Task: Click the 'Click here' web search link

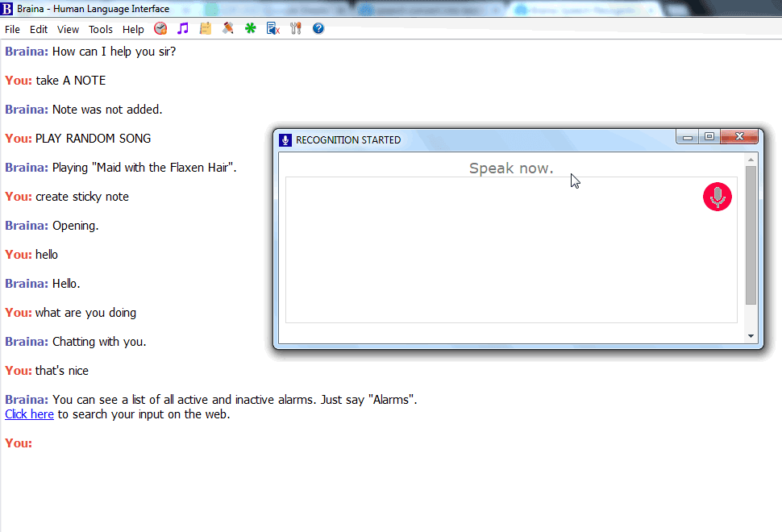Action: coord(29,414)
